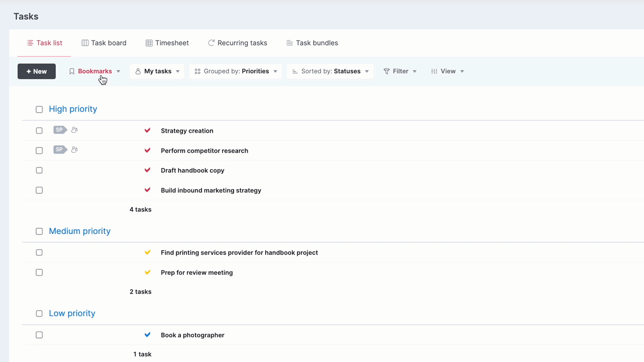Select all Medium priority tasks checkbox
Screen dimensions: 644x362
point(39,232)
